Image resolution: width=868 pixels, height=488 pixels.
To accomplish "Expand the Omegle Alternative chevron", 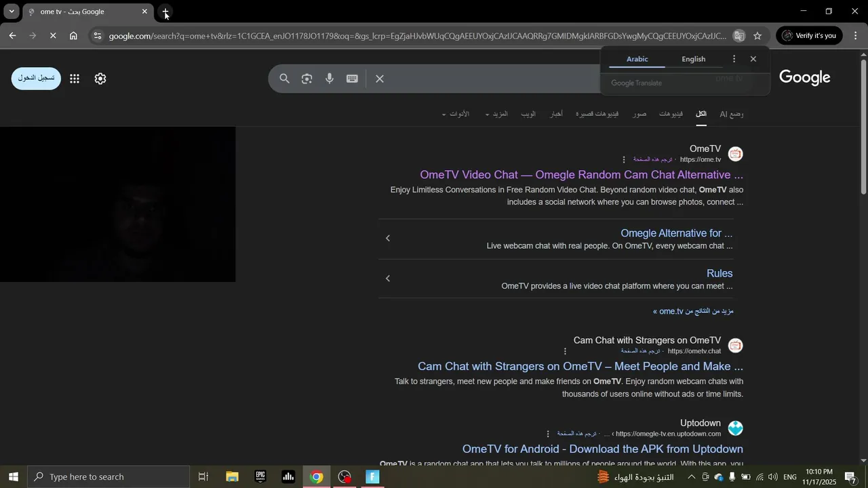I will pos(388,238).
